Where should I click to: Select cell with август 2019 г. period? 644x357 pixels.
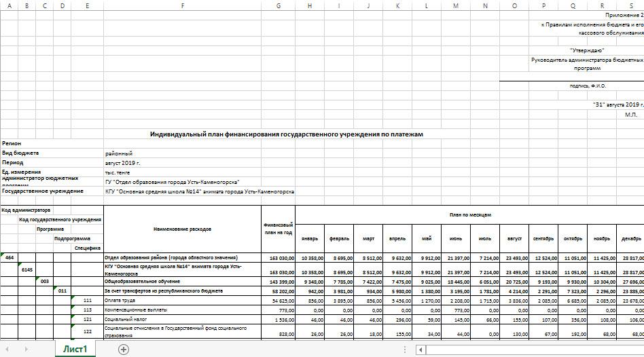pos(122,163)
